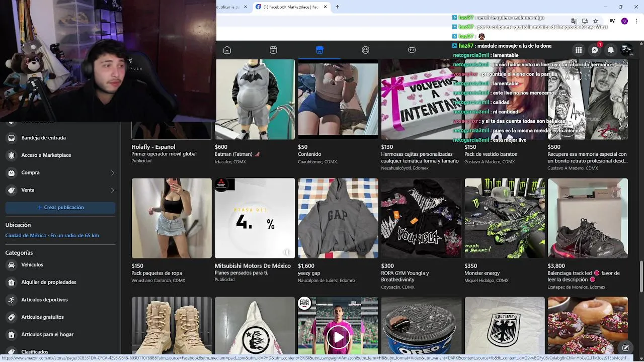This screenshot has height=362, width=644.
Task: Open the white hoodie listing image
Action: (x=255, y=325)
